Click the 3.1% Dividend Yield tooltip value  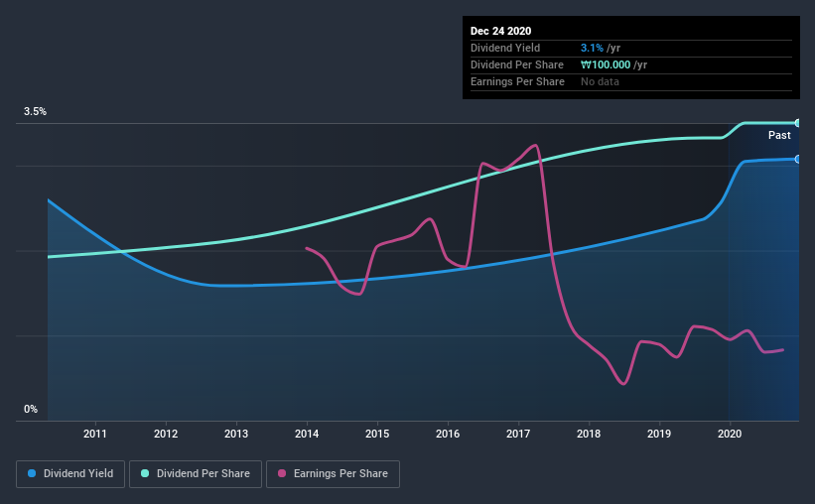coord(592,48)
